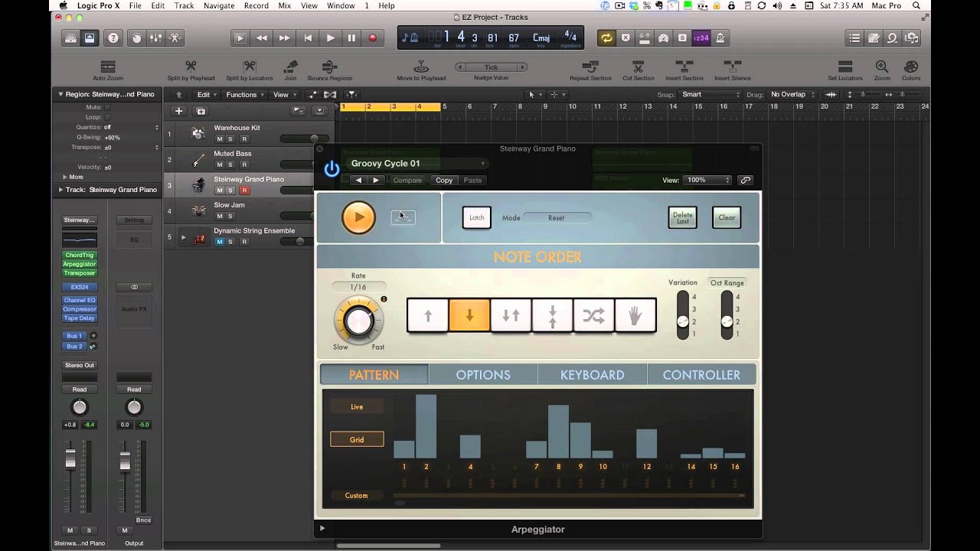Open the Navigate menu in menu bar
980x551 pixels.
219,5
